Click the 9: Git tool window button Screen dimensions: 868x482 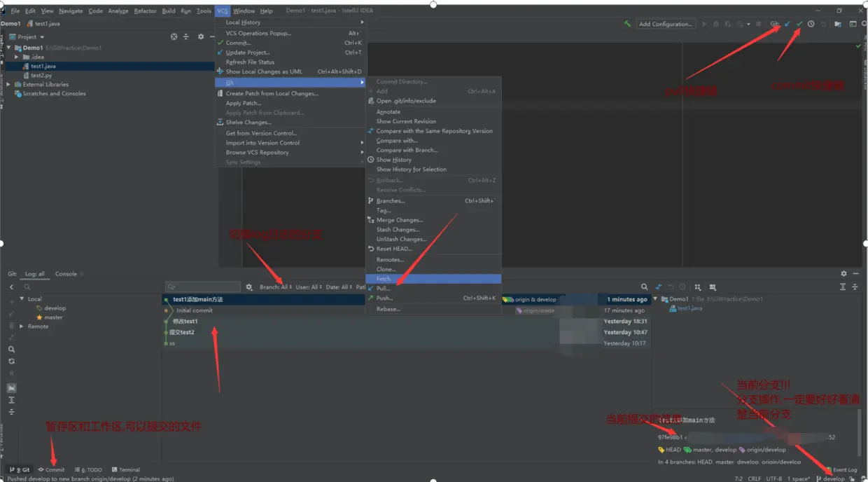click(x=20, y=469)
